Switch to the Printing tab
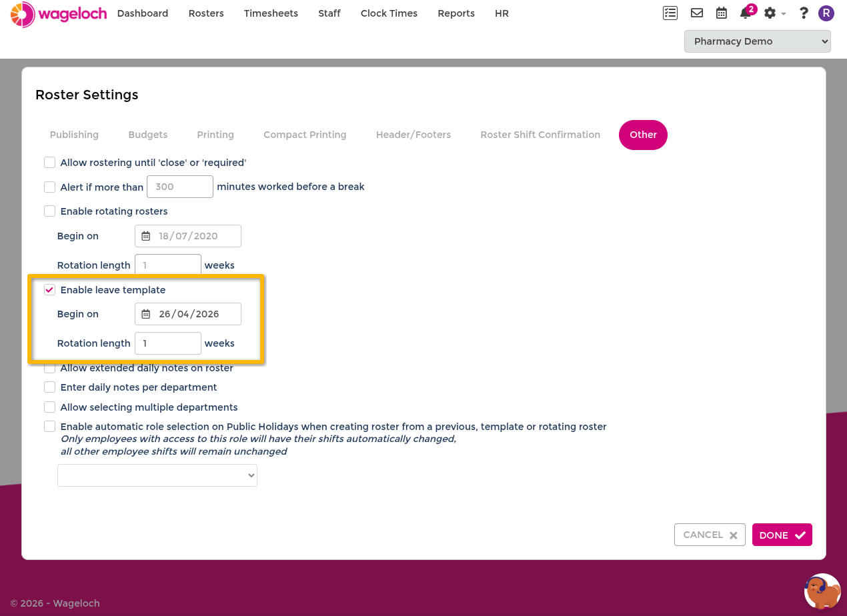847x616 pixels. (215, 135)
